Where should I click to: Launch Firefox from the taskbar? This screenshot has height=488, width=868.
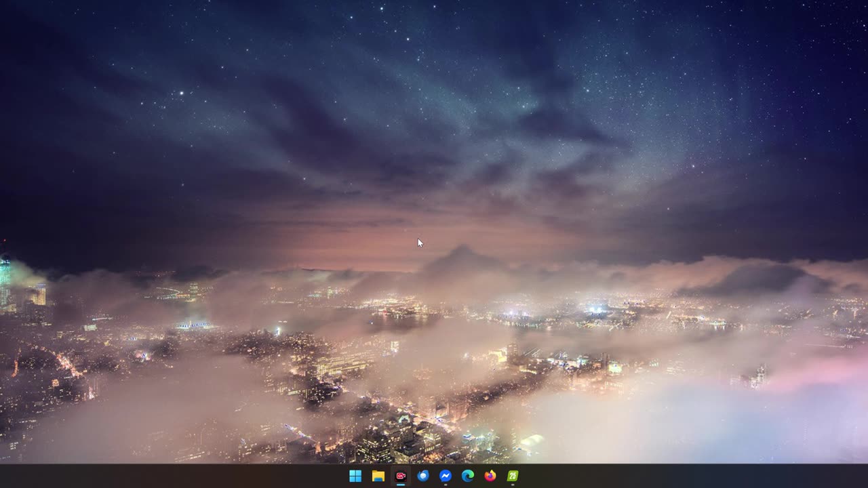(x=490, y=476)
